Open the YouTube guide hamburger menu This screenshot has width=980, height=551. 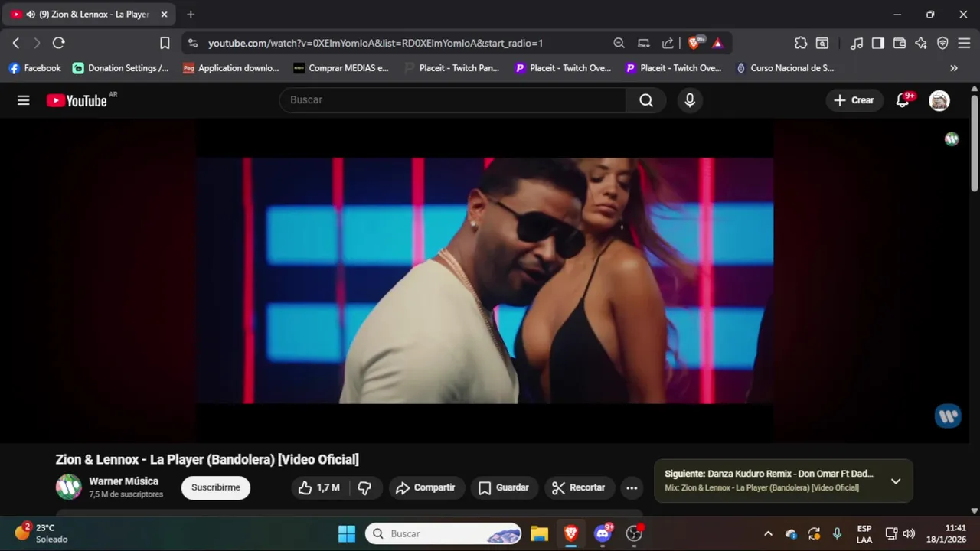coord(24,100)
